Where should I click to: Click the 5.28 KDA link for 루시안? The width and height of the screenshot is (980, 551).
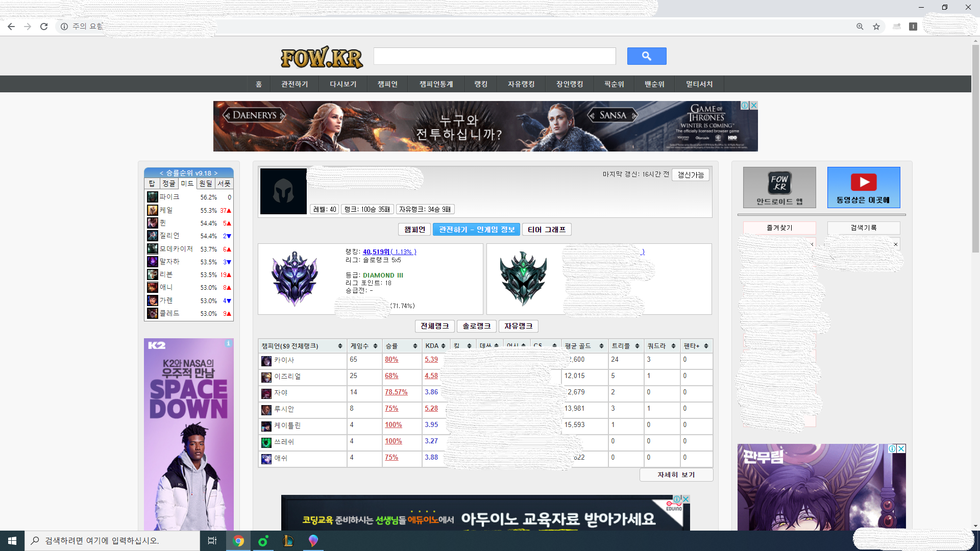click(x=431, y=409)
